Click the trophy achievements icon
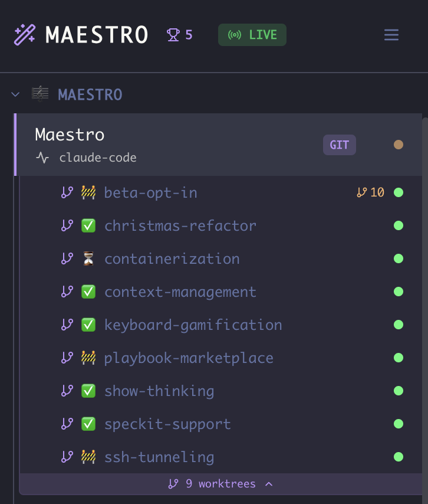 (x=172, y=34)
